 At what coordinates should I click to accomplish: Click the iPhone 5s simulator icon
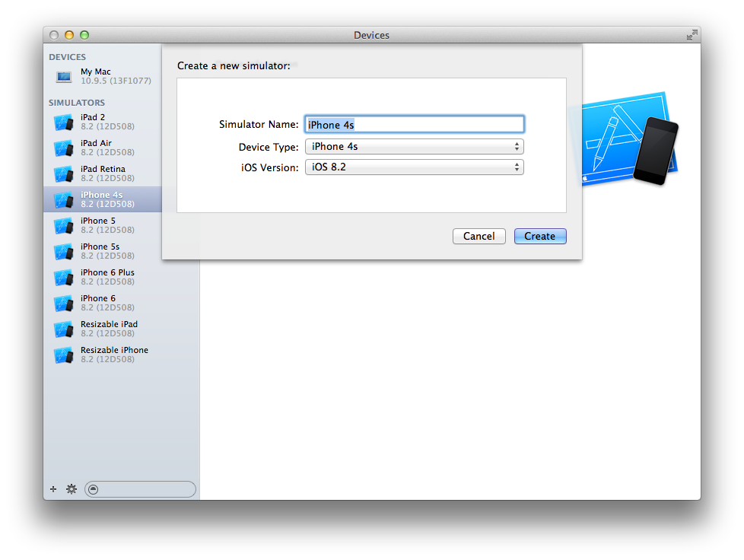(x=64, y=252)
